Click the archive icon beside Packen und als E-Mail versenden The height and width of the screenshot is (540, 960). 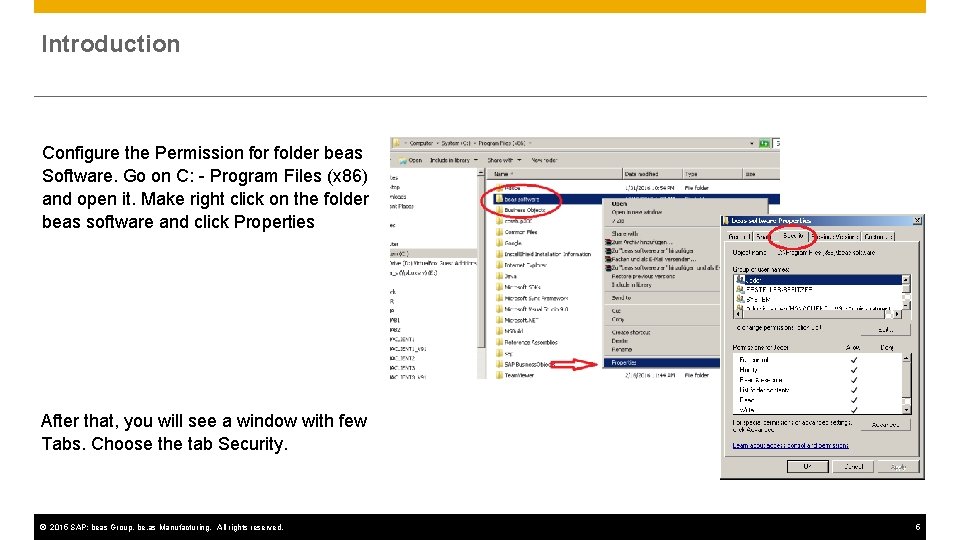tap(608, 260)
